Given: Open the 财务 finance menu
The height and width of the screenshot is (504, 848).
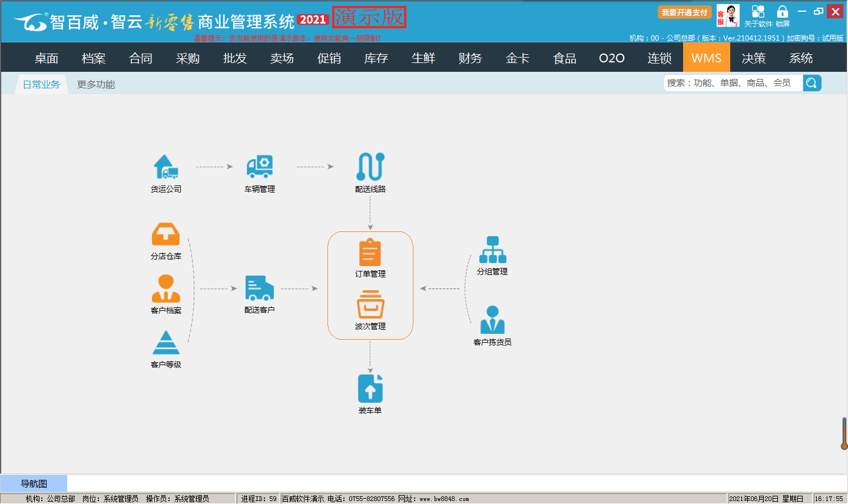Looking at the screenshot, I should [x=471, y=58].
